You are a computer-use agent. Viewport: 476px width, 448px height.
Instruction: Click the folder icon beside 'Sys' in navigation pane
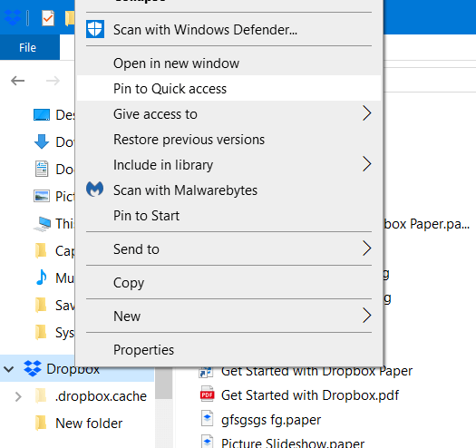[41, 332]
